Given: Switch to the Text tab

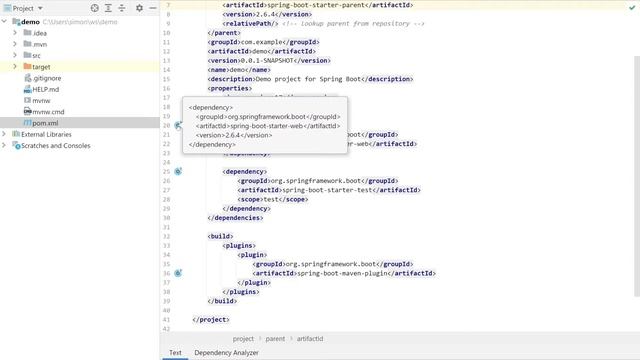Looking at the screenshot, I should pyautogui.click(x=175, y=353).
